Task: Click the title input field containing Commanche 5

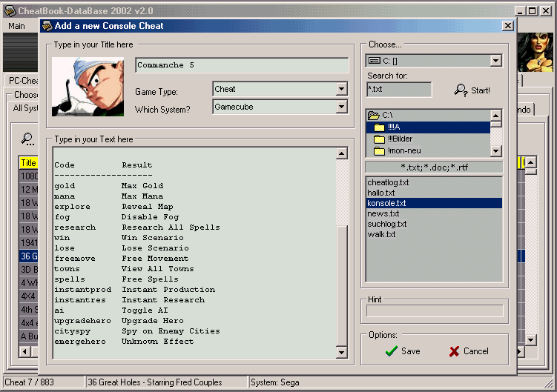Action: tap(241, 65)
